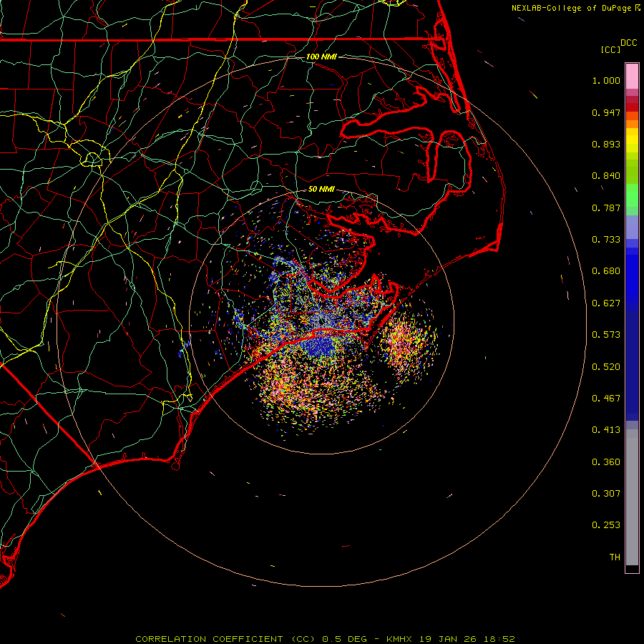Click the 0.467 color scale value

click(x=606, y=399)
